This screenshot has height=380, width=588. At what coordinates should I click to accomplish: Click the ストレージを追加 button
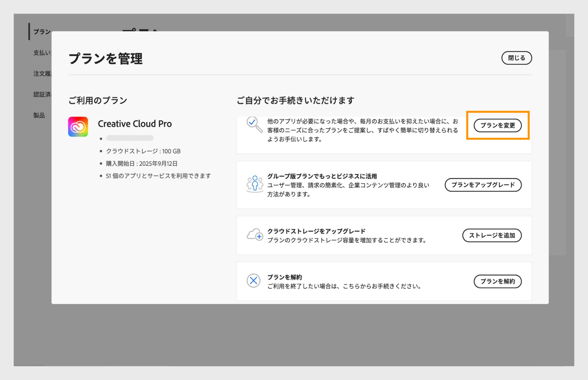pos(492,235)
